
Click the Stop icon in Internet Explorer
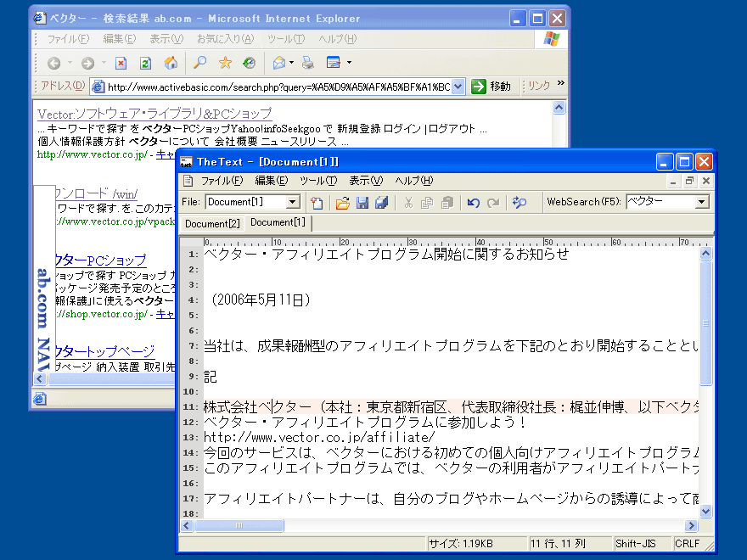(121, 63)
